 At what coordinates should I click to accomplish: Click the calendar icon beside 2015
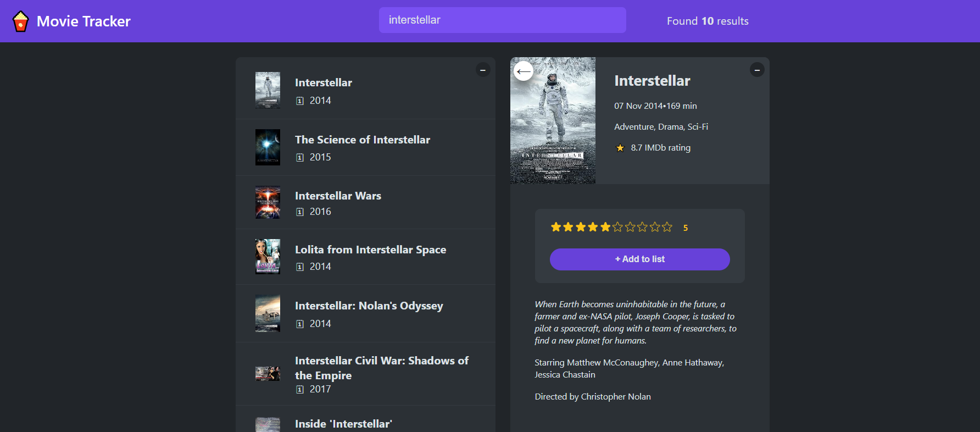(x=300, y=157)
